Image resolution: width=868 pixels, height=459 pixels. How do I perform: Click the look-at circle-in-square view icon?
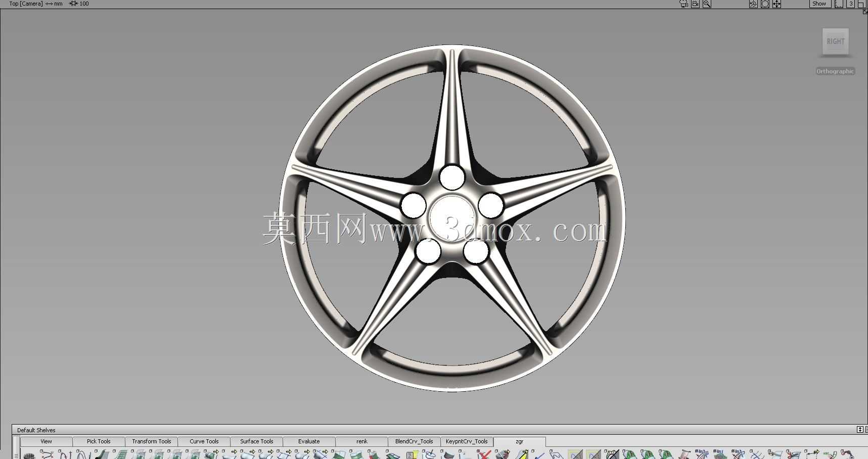[x=765, y=4]
